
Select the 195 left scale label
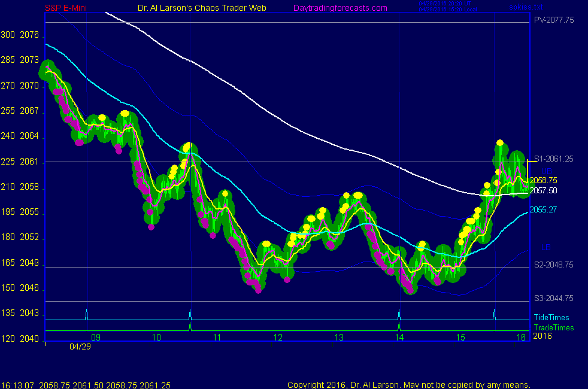[8, 212]
